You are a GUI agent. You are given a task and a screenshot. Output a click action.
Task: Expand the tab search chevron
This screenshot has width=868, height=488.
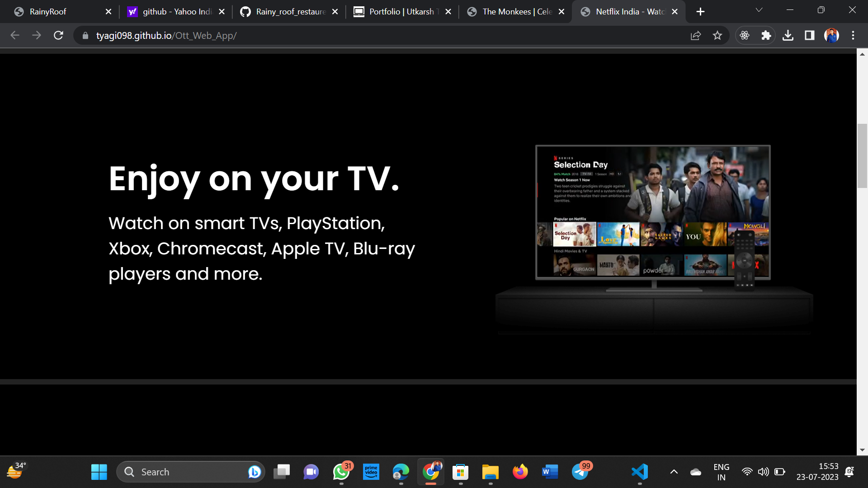click(759, 10)
